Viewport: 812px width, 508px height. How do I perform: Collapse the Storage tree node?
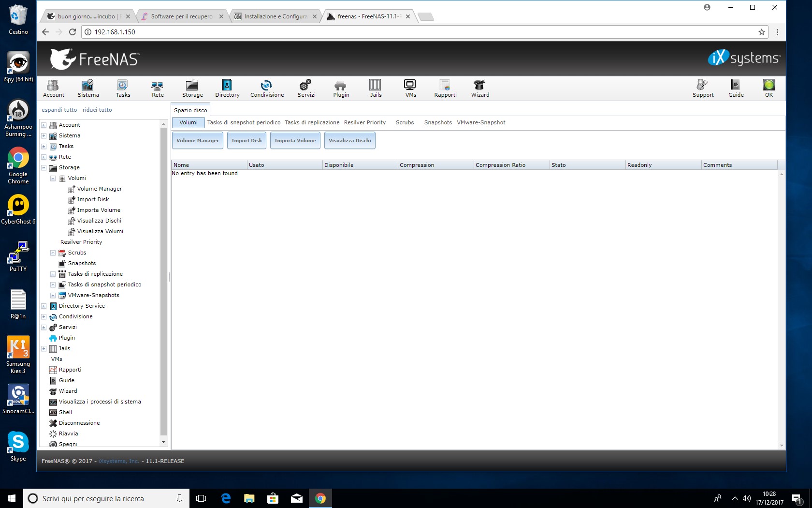click(x=44, y=167)
